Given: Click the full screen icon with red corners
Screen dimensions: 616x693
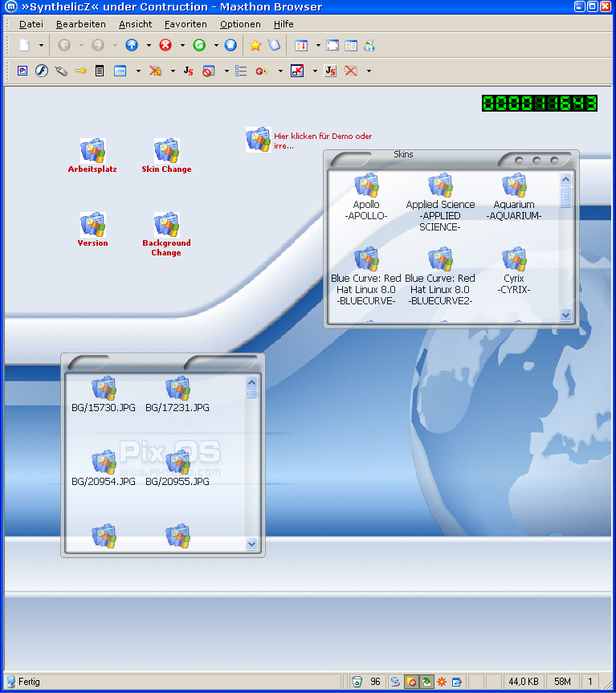Looking at the screenshot, I should [x=332, y=45].
